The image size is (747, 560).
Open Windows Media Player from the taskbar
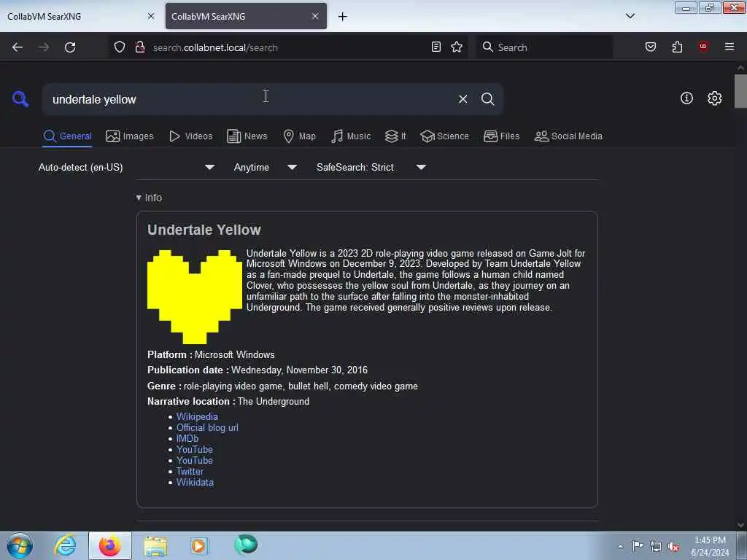[x=199, y=545]
